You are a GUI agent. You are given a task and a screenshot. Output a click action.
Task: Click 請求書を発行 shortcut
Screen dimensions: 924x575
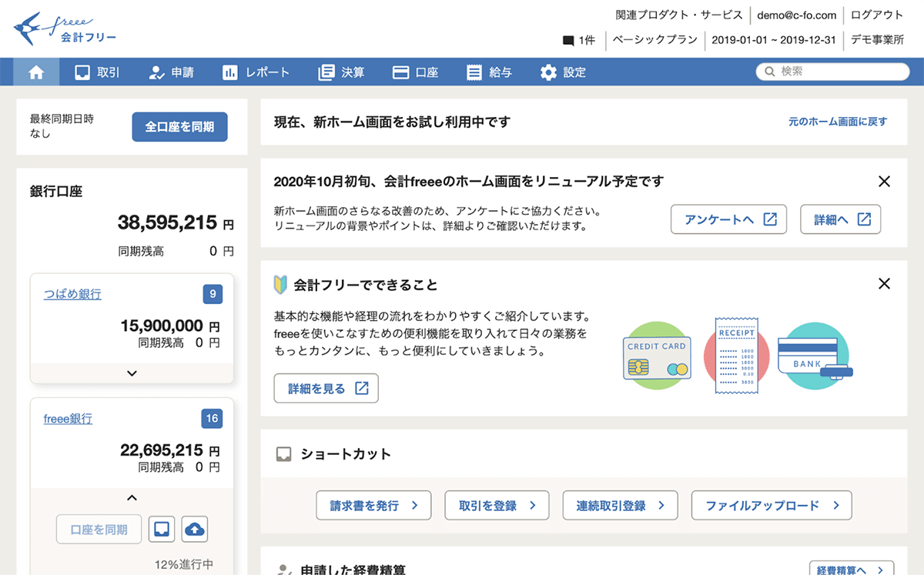374,506
